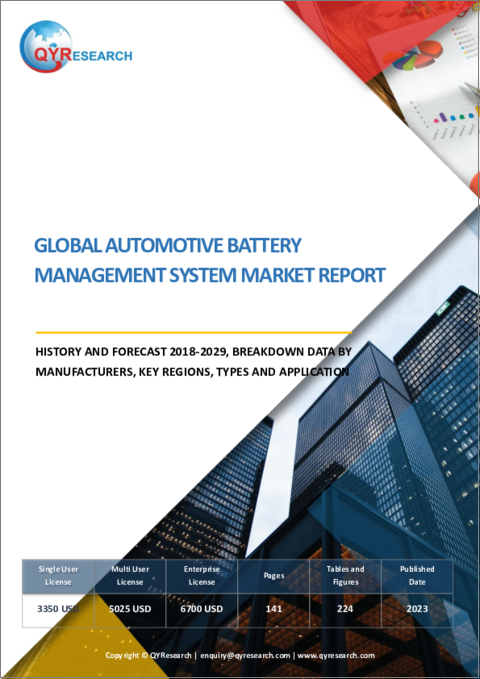Screen dimensions: 480x679
Task: Click the Pages header cell
Action: tap(274, 576)
